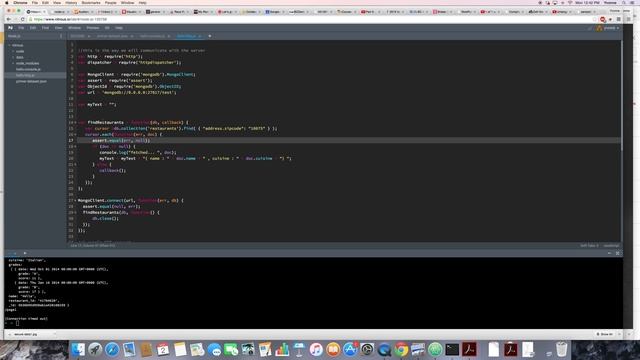This screenshot has width=640, height=360.
Task: Open the downloaded jpg file in downloads bar
Action: (x=25, y=334)
